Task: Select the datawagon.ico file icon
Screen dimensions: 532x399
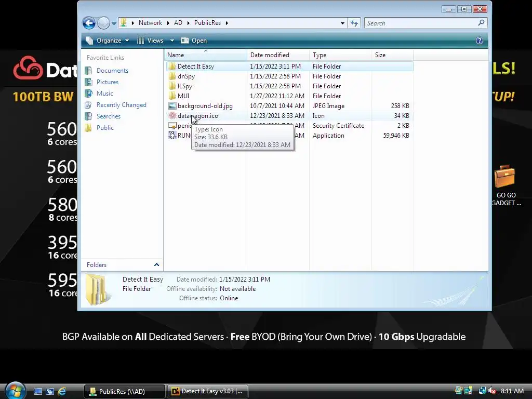Action: (x=172, y=116)
